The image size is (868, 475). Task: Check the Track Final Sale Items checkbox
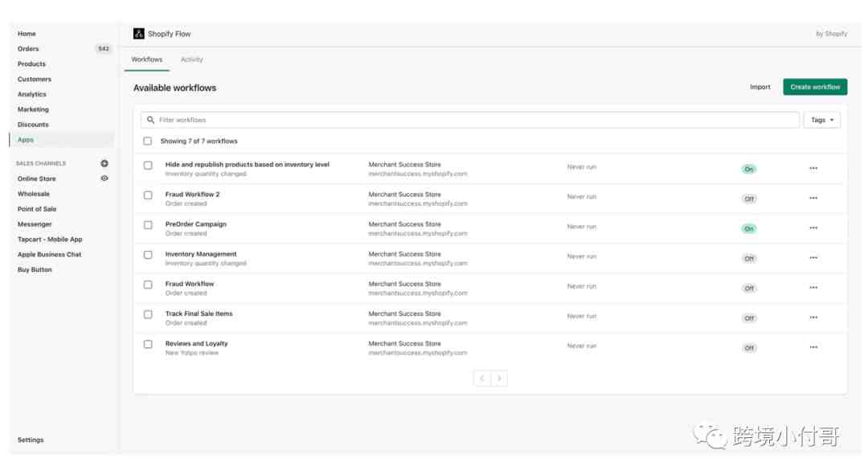click(x=148, y=314)
